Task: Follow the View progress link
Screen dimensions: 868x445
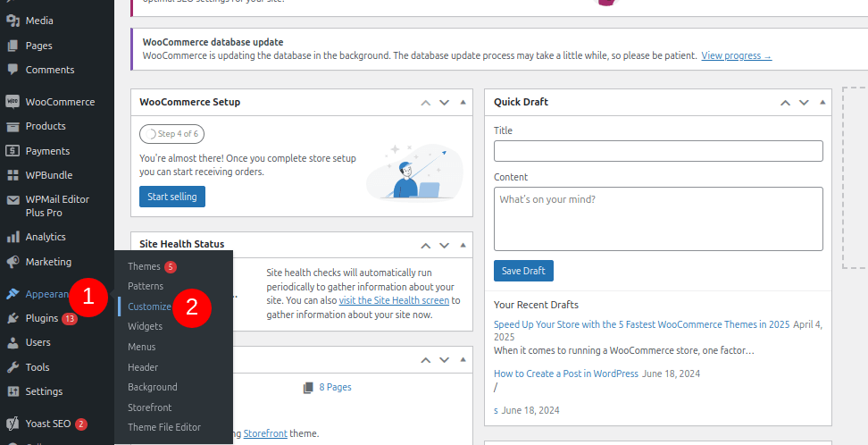Action: [736, 56]
